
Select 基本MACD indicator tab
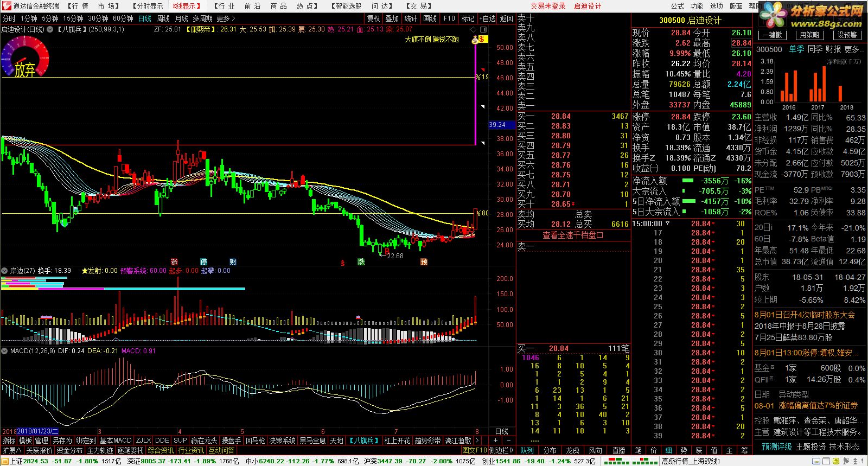pos(116,441)
